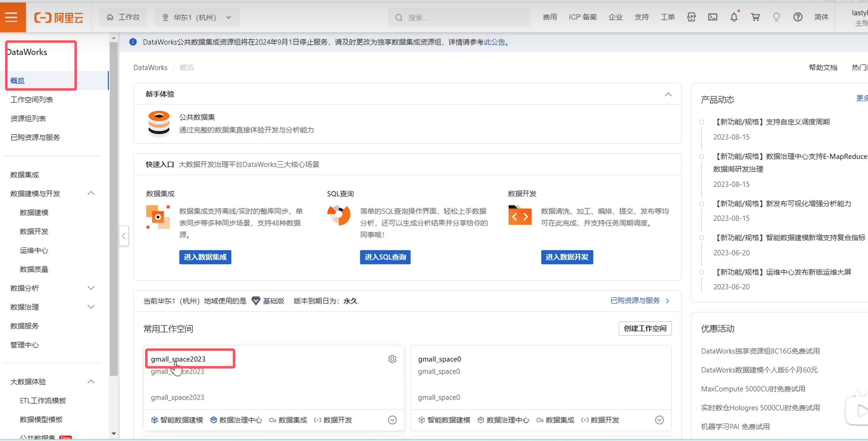Click the top search input field
The image size is (868, 441).
pos(458,17)
